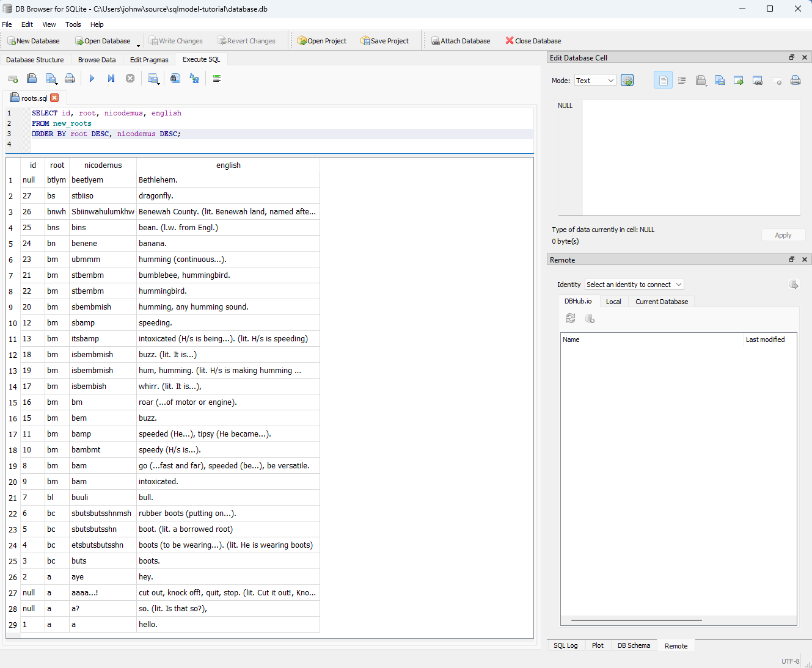Image resolution: width=812 pixels, height=668 pixels.
Task: Switch to the SQL Log bottom tab
Action: pos(565,645)
